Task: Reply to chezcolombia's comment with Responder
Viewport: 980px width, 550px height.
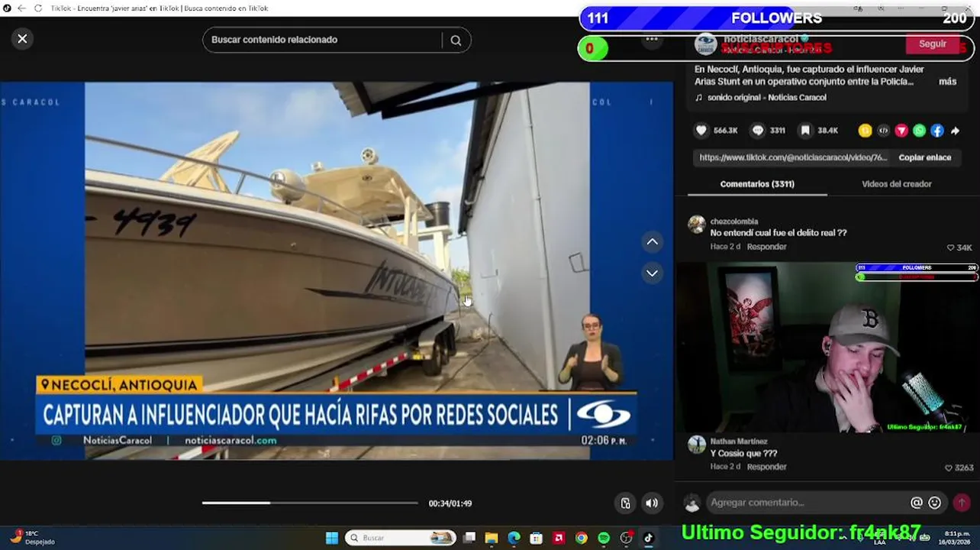Action: pyautogui.click(x=766, y=247)
